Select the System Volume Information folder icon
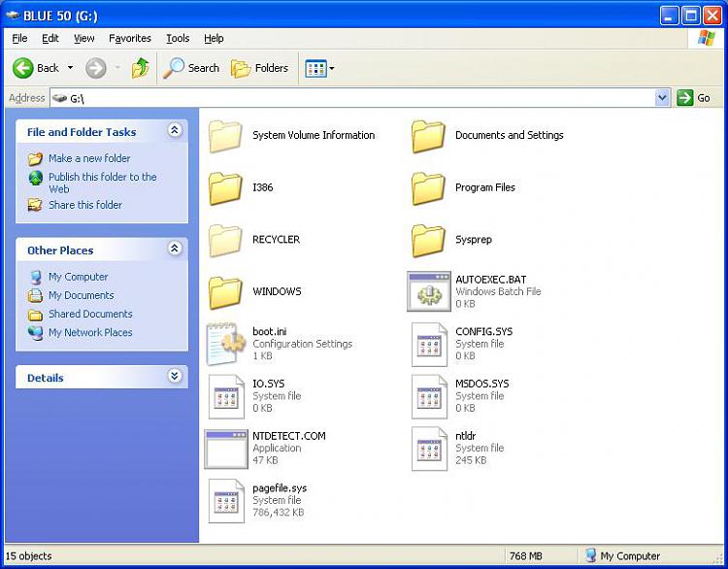 pos(225,136)
